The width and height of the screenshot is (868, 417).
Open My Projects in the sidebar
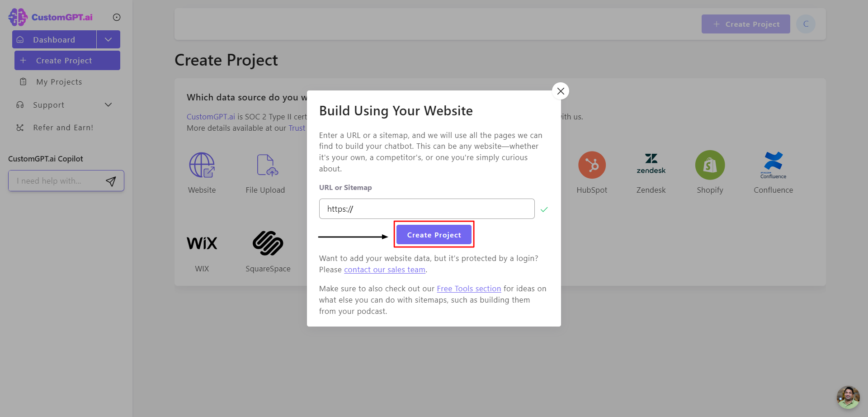(59, 82)
